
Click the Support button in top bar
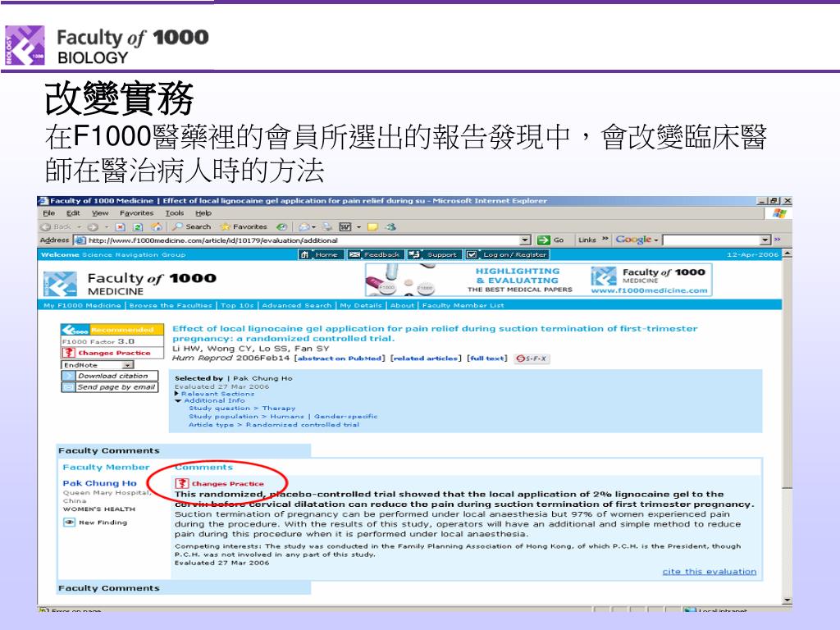435,254
